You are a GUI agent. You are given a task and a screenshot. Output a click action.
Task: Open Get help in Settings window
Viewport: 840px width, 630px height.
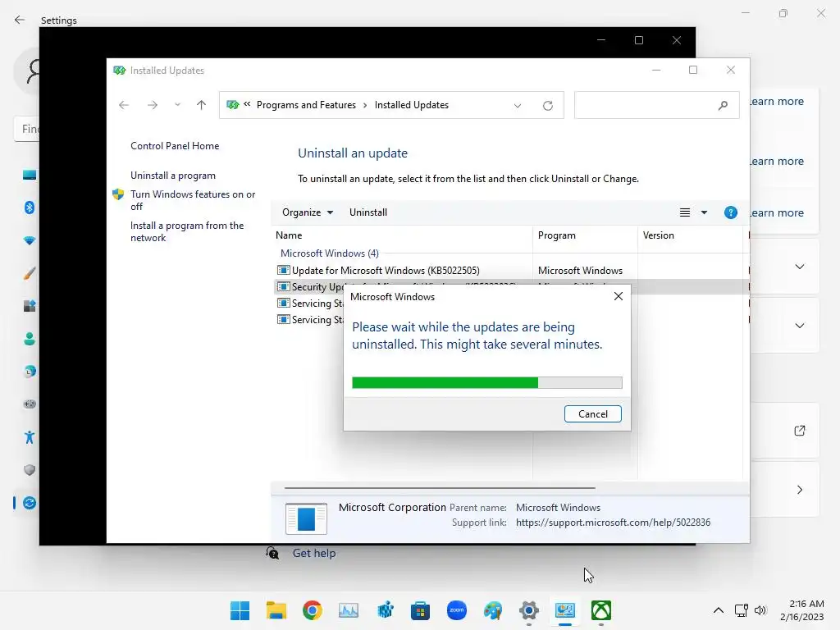314,554
